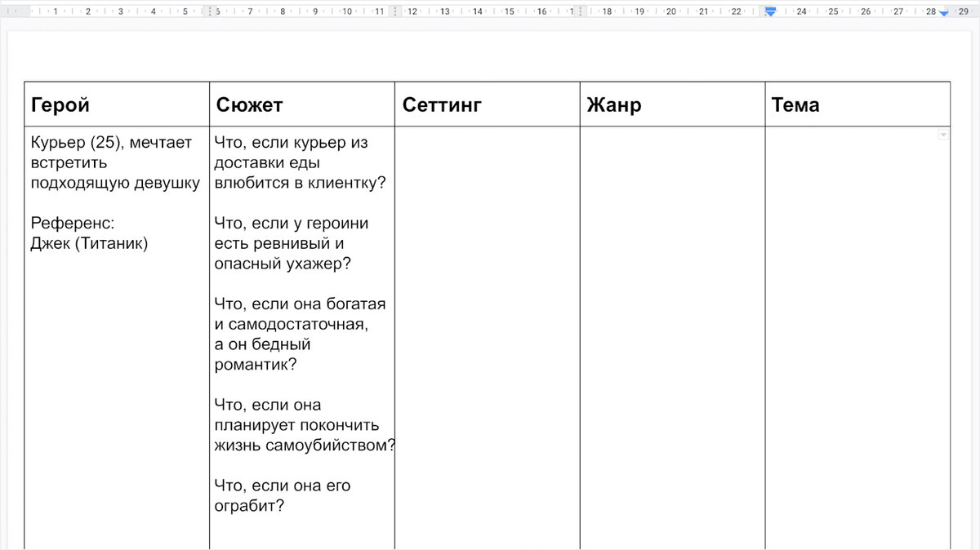Click the text "Джек (Титаник)"

pyautogui.click(x=89, y=243)
